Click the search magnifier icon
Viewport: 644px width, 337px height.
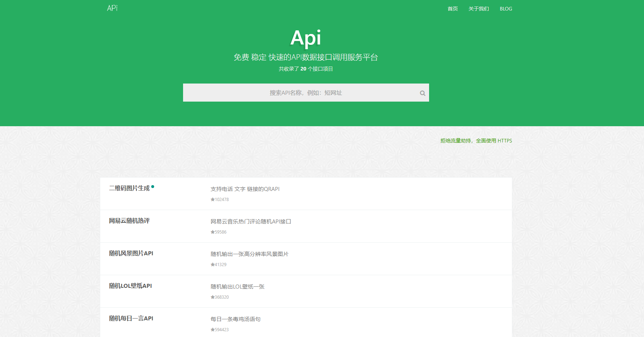[x=422, y=93]
